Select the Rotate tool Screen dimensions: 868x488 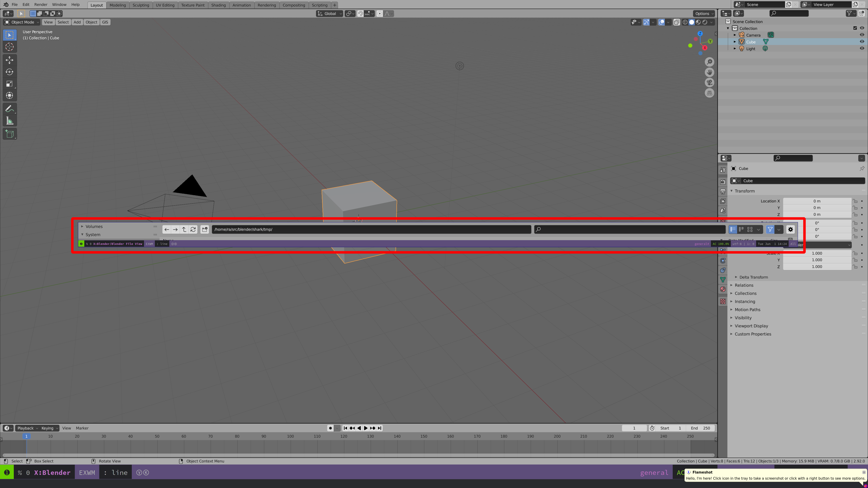[9, 72]
